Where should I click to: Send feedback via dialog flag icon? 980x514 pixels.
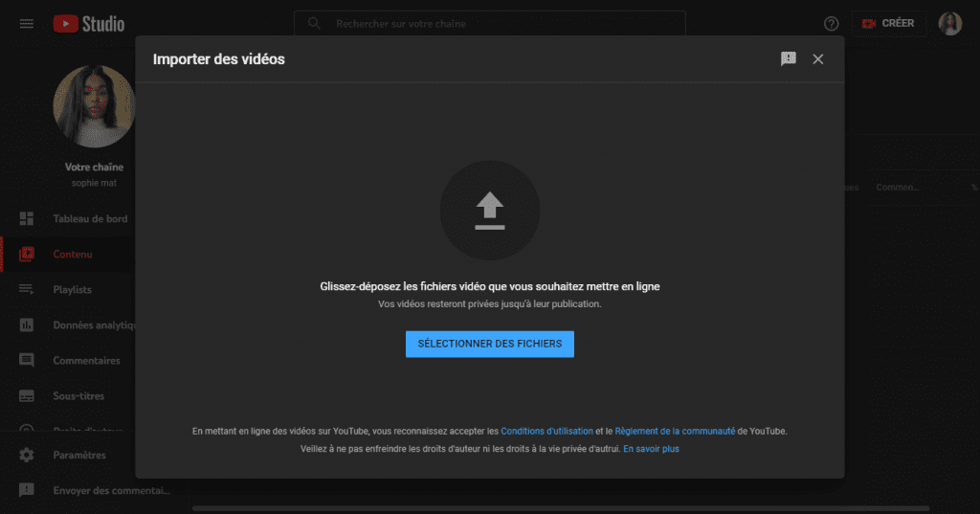tap(789, 58)
